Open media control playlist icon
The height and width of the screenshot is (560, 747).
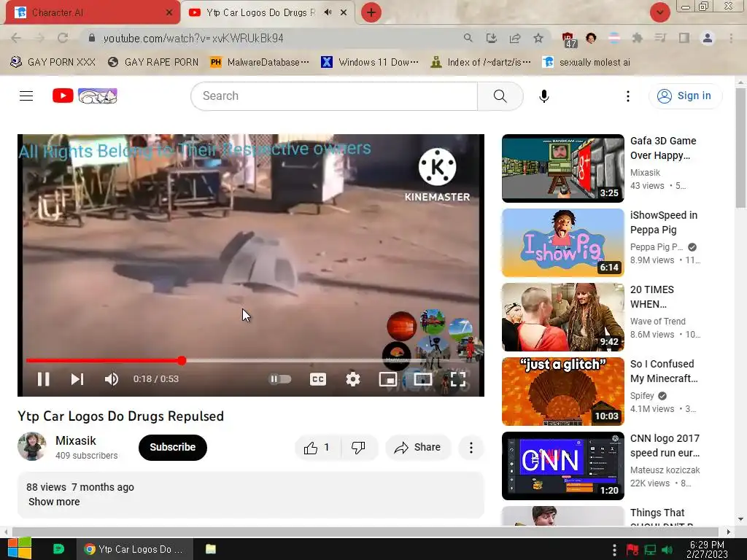coord(660,38)
